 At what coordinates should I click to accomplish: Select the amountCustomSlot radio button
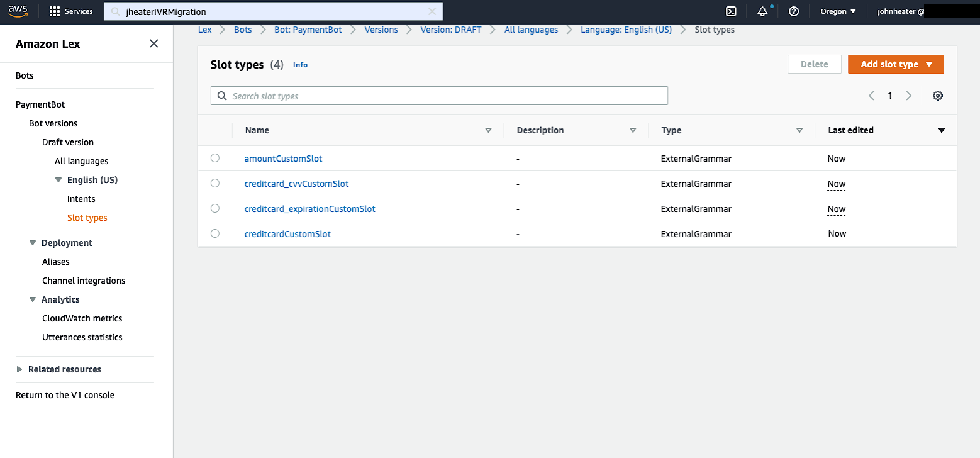tap(215, 158)
